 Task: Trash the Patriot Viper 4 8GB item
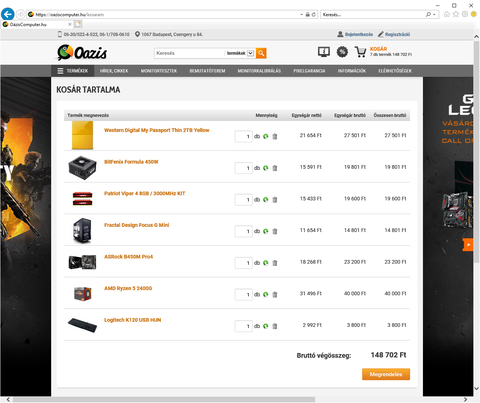(x=275, y=200)
